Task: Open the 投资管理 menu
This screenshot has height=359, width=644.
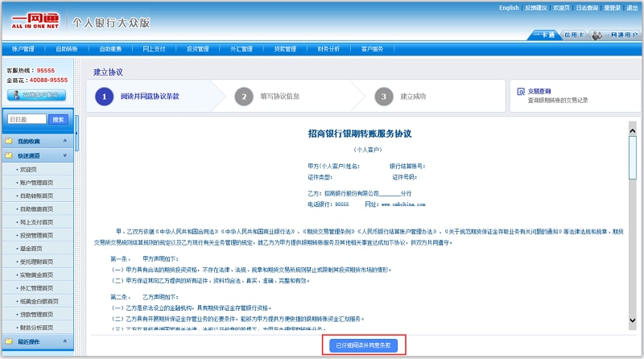Action: [197, 49]
